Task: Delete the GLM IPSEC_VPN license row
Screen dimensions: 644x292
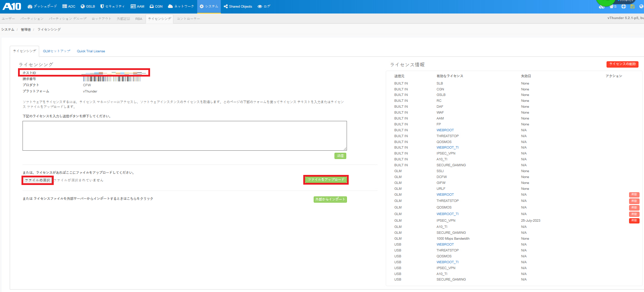Action: pos(634,221)
